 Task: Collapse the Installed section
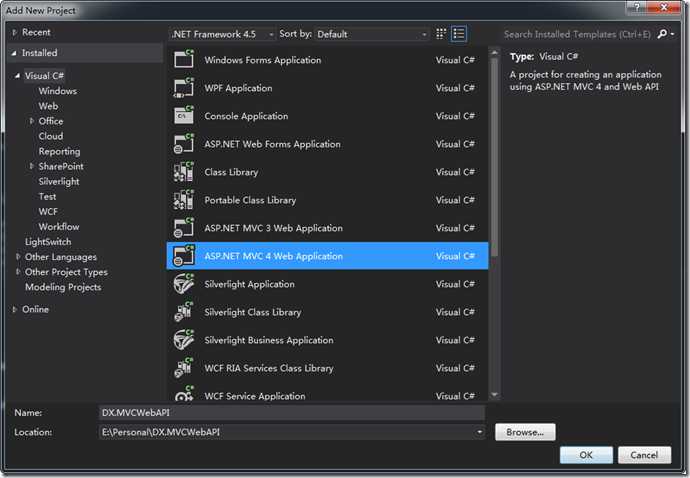click(x=15, y=53)
